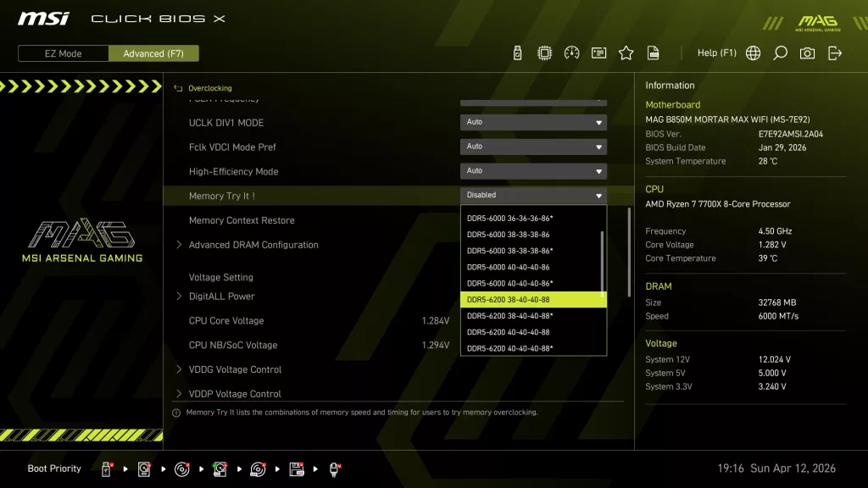The height and width of the screenshot is (488, 868).
Task: Click the Boot Priority label
Action: pyautogui.click(x=54, y=469)
